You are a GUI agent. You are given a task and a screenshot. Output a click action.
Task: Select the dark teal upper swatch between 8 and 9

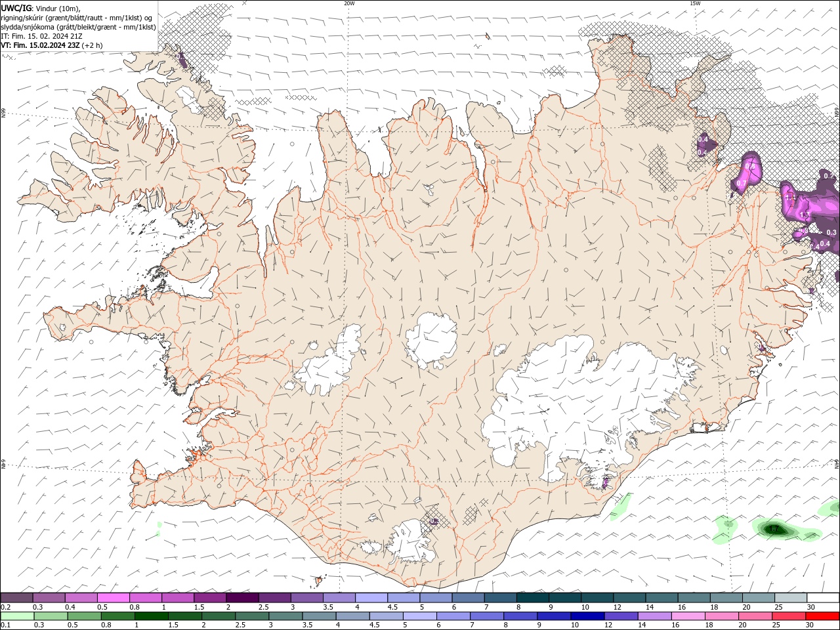533,598
